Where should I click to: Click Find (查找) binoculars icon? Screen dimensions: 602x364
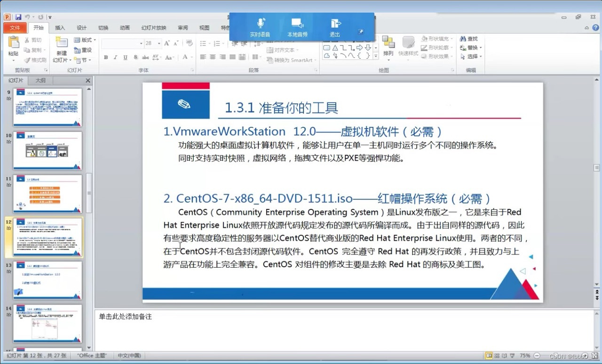click(463, 39)
